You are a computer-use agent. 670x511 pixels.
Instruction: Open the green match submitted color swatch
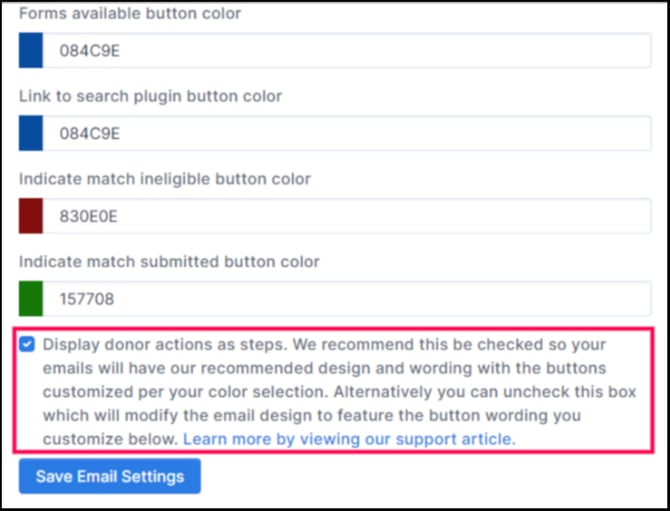(x=31, y=299)
